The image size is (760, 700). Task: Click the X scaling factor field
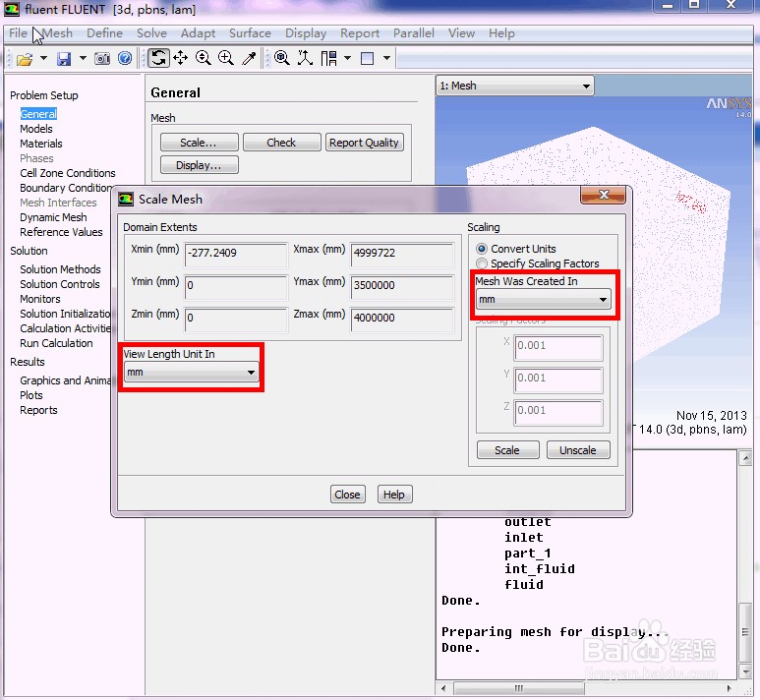[558, 348]
